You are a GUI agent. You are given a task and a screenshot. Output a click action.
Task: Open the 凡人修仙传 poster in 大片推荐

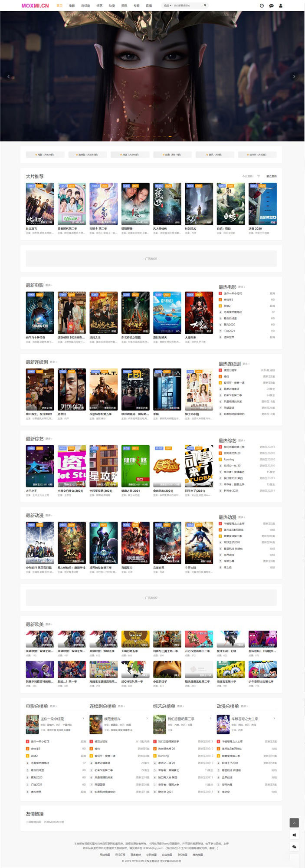(167, 204)
